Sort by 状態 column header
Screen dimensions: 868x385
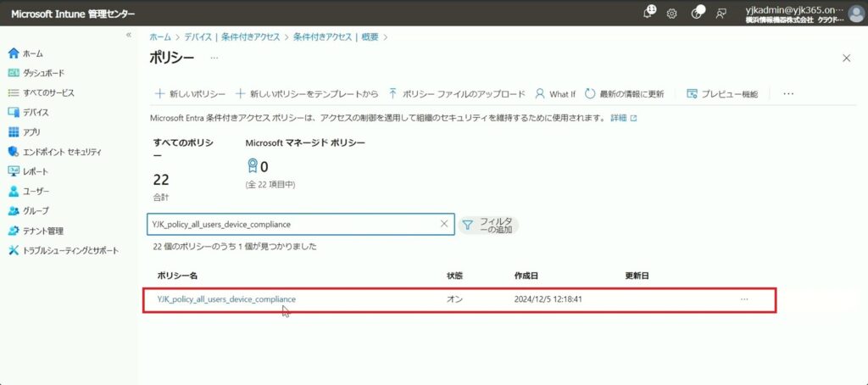click(x=454, y=276)
